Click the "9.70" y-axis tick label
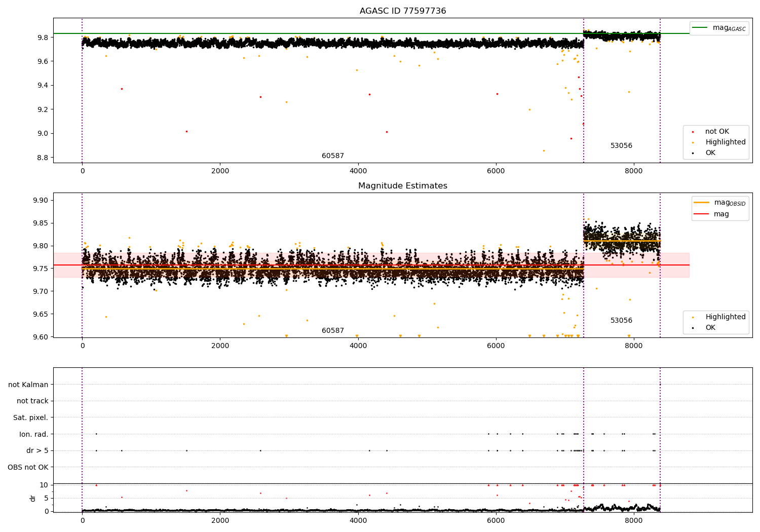The height and width of the screenshot is (532, 760). click(41, 291)
